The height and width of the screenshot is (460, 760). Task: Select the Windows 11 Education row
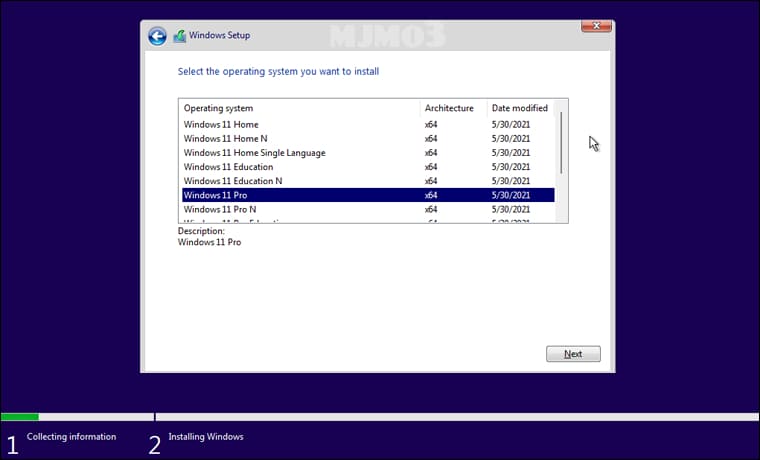pyautogui.click(x=368, y=167)
